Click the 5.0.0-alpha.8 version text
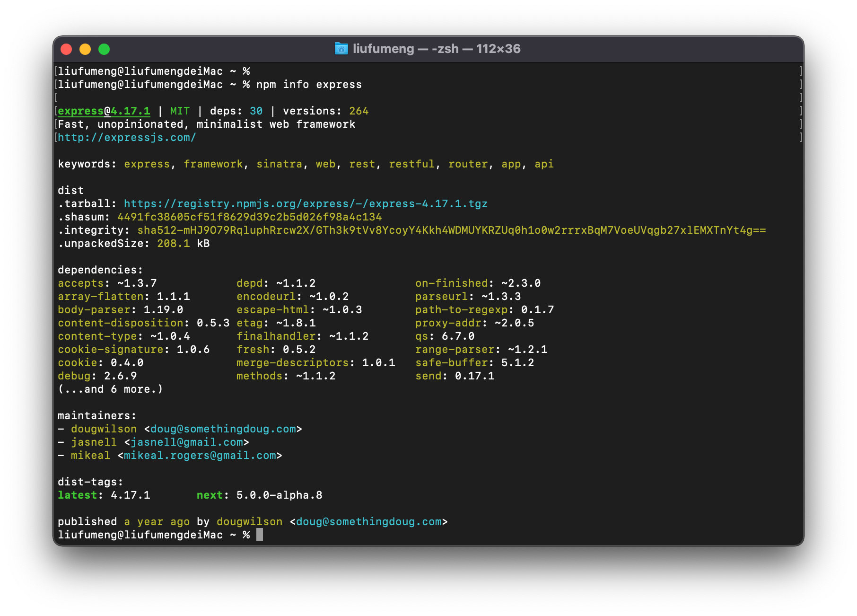857x616 pixels. coord(279,495)
